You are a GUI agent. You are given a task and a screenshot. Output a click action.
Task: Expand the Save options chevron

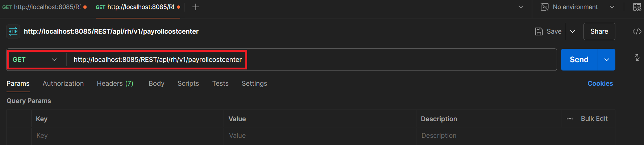pyautogui.click(x=573, y=31)
